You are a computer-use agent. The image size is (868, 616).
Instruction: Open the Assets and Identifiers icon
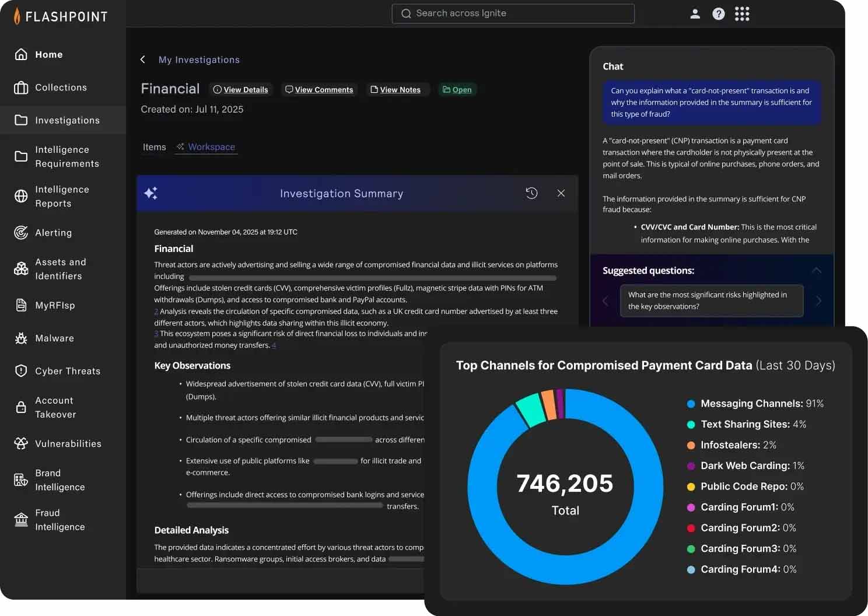coord(21,269)
